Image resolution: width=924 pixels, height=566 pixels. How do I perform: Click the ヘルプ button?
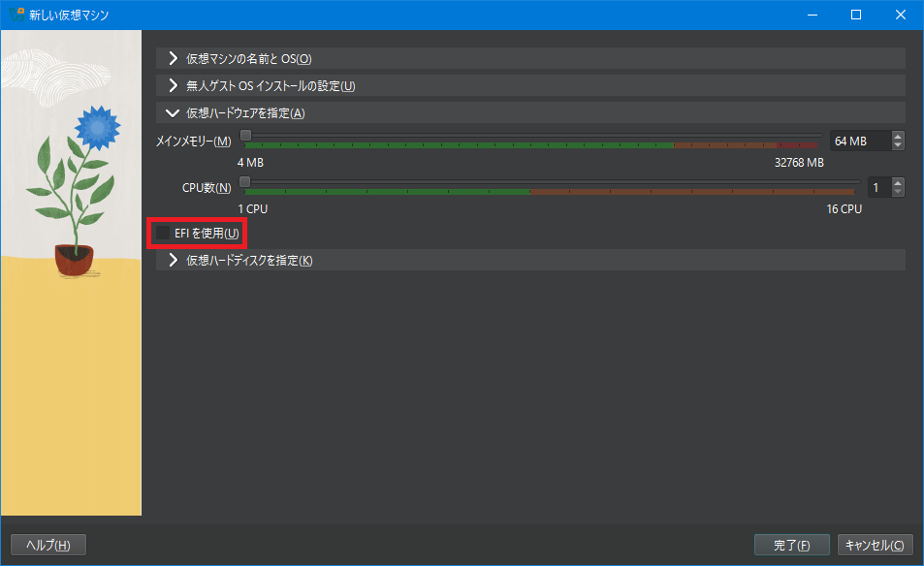48,545
